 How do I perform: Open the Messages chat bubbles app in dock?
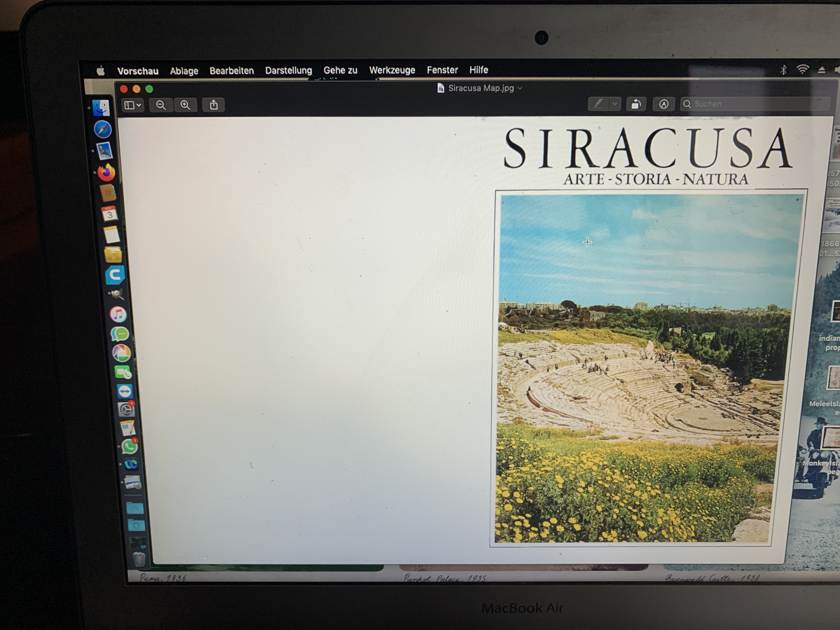coord(120,334)
